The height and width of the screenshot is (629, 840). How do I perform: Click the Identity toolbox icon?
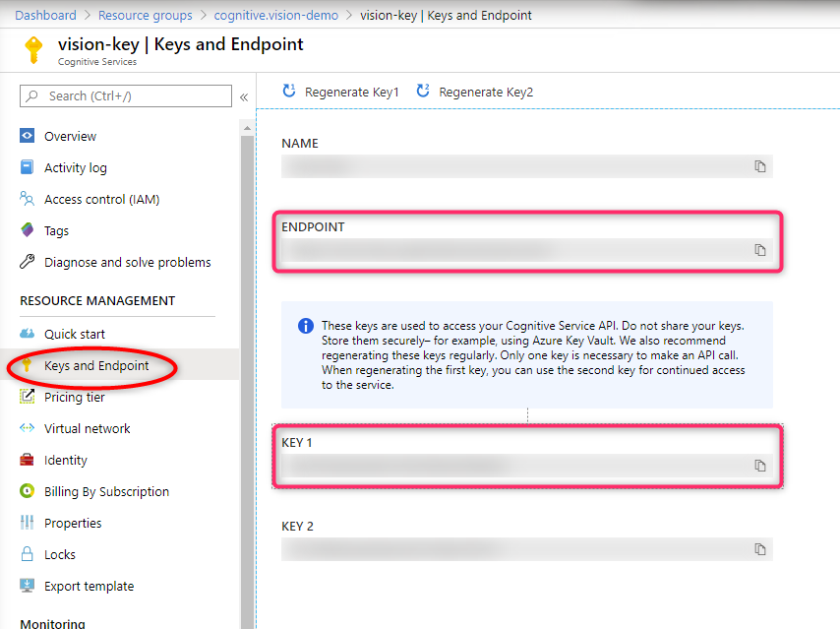click(27, 460)
